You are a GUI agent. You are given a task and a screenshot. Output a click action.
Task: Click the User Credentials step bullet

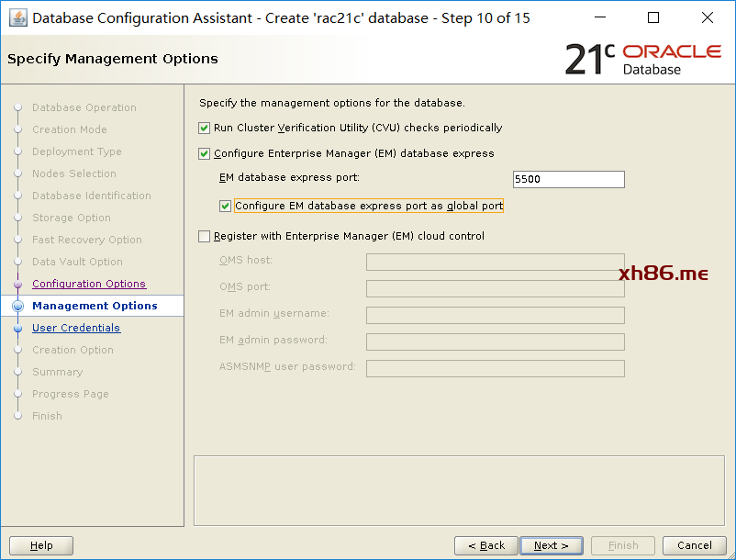(17, 329)
